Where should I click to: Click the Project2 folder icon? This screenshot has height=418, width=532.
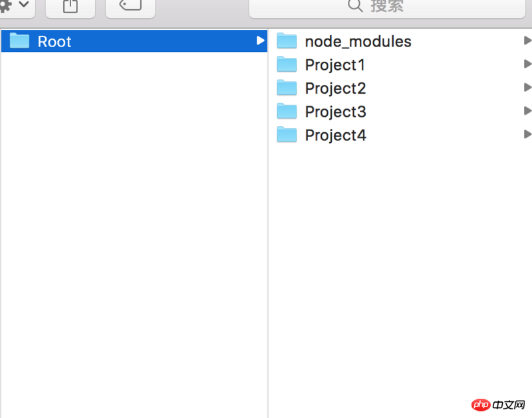tap(287, 88)
